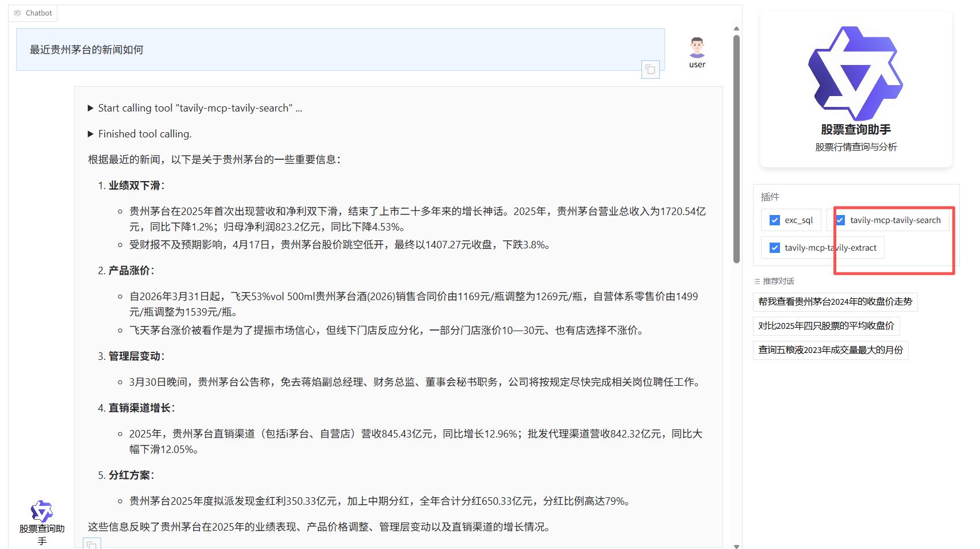The image size is (980, 549).
Task: Select suggestion 对比2025年四只股票的平均收盘价
Action: pyautogui.click(x=826, y=326)
